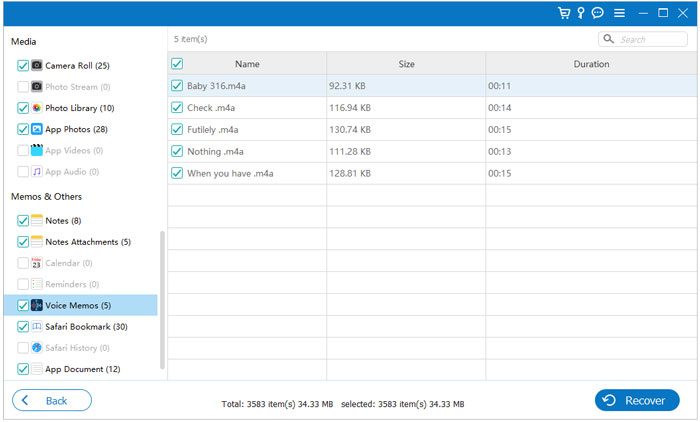Image resolution: width=700 pixels, height=422 pixels.
Task: Sort the table by Size column header
Action: (x=406, y=64)
